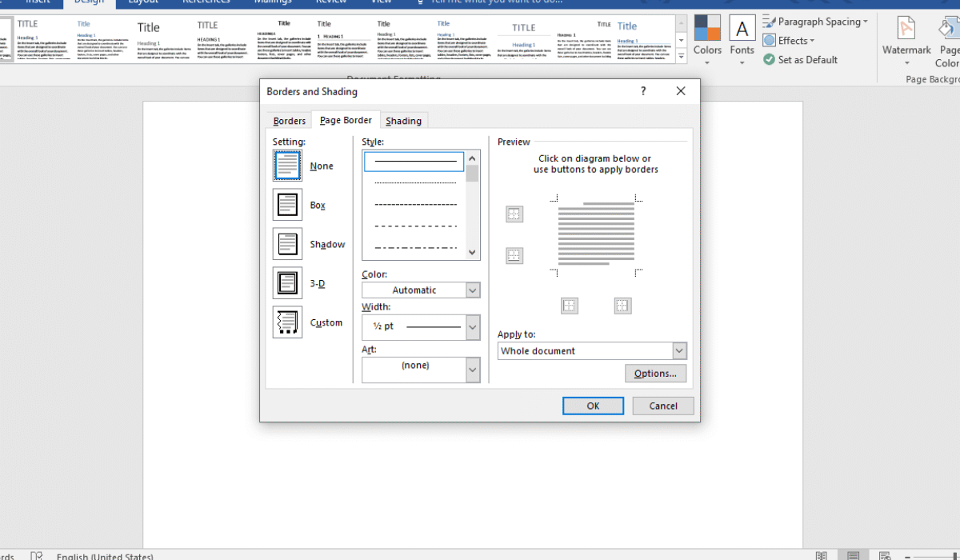Switch to the Borders tab
Screen dimensions: 960x560
coord(290,121)
